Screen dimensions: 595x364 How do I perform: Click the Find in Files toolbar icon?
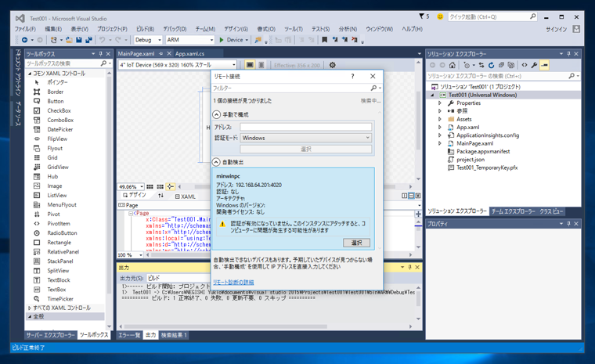(x=258, y=40)
